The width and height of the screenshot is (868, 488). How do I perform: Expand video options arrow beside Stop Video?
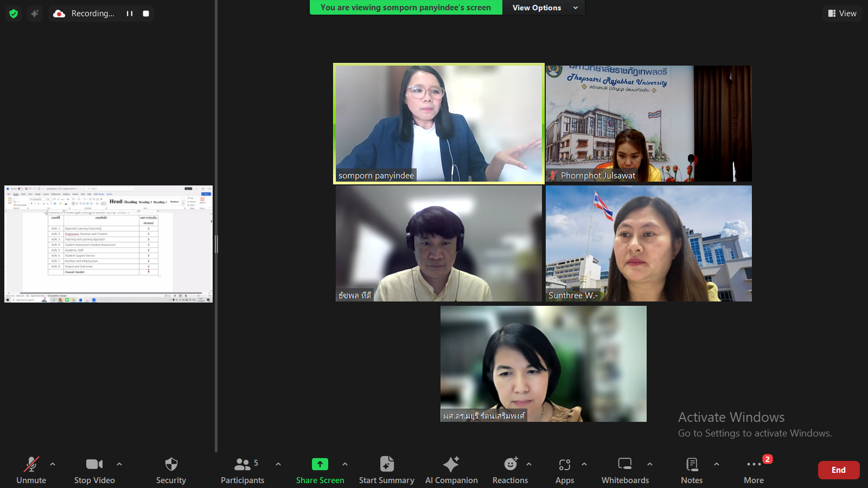click(119, 464)
